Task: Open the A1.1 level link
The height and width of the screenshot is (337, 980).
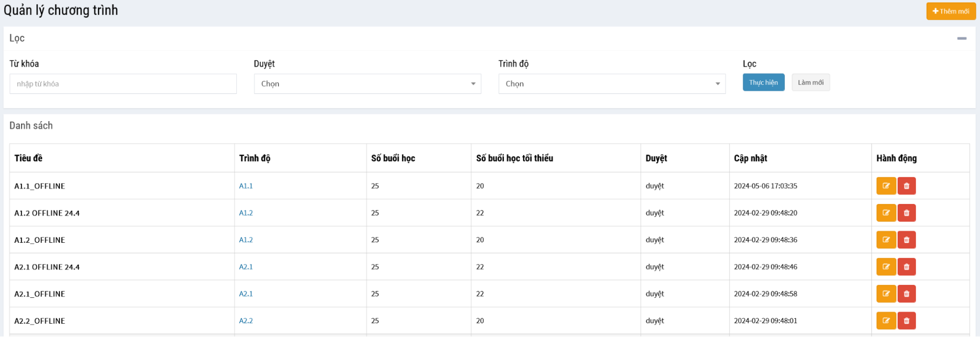Action: [x=246, y=186]
